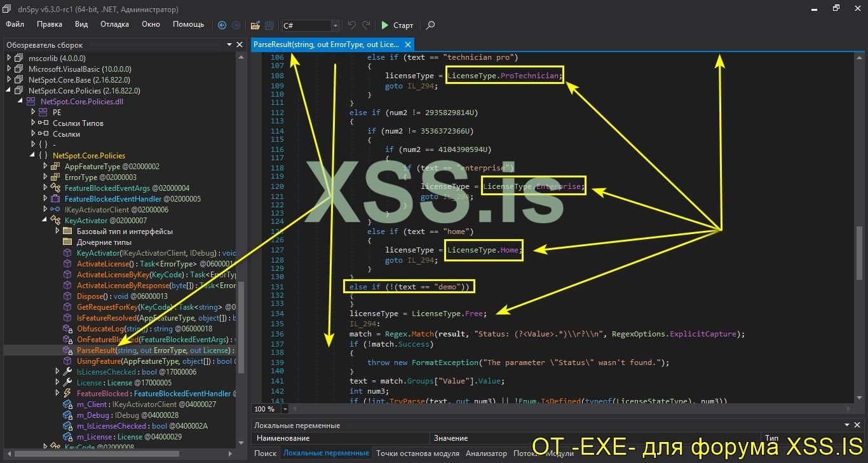Click the m_Client field icon
Screen dimensions: 868x463
67,404
